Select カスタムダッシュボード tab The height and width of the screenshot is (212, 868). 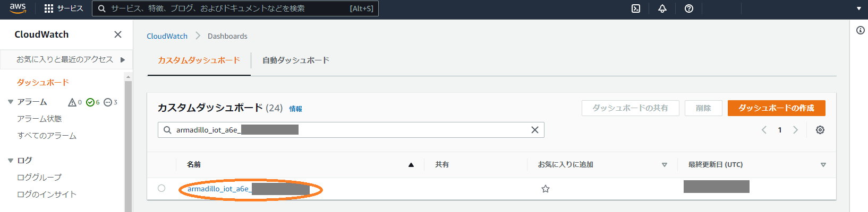[199, 60]
